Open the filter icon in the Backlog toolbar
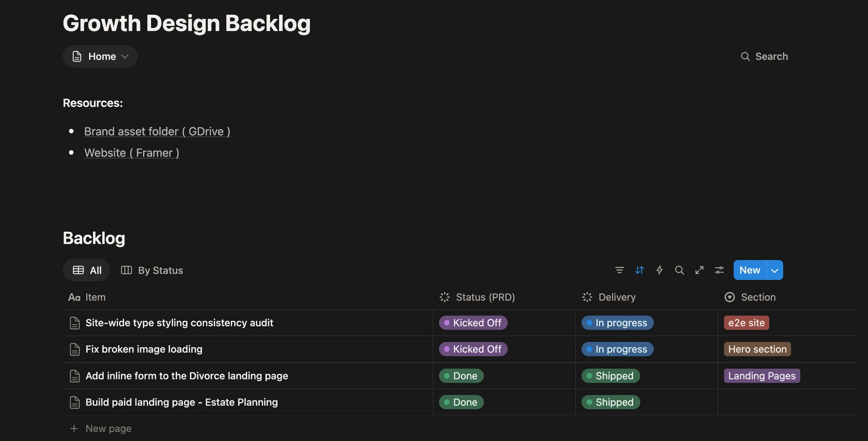The height and width of the screenshot is (441, 868). click(620, 270)
